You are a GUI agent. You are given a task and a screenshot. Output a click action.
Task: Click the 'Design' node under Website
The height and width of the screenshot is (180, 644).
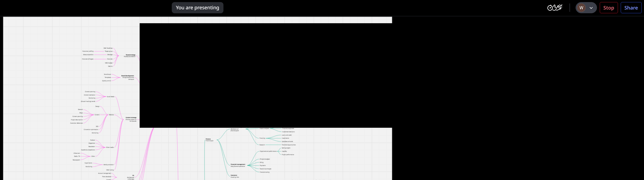point(98,106)
